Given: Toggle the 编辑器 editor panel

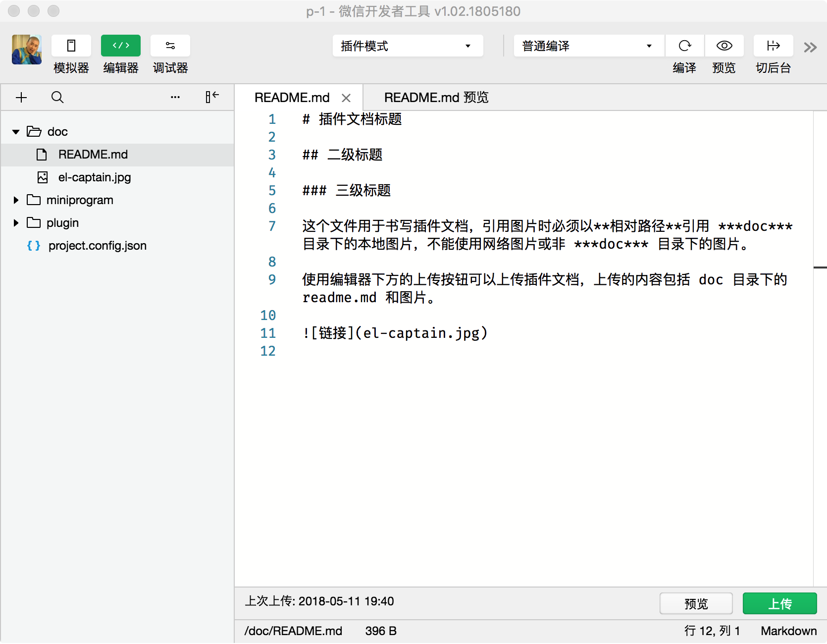Looking at the screenshot, I should [x=120, y=46].
